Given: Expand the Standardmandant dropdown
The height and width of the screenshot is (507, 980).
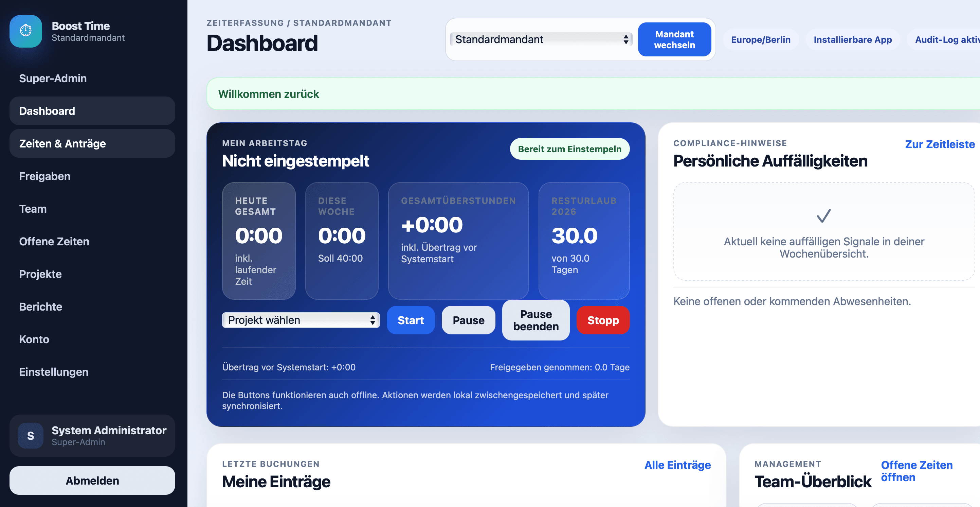Looking at the screenshot, I should click(x=541, y=39).
